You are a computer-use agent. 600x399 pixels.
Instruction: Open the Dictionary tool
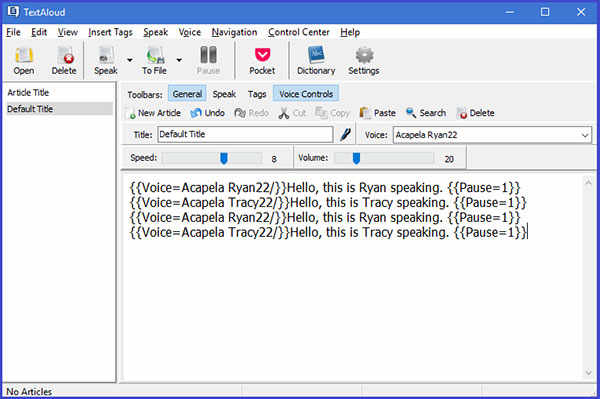tap(316, 55)
